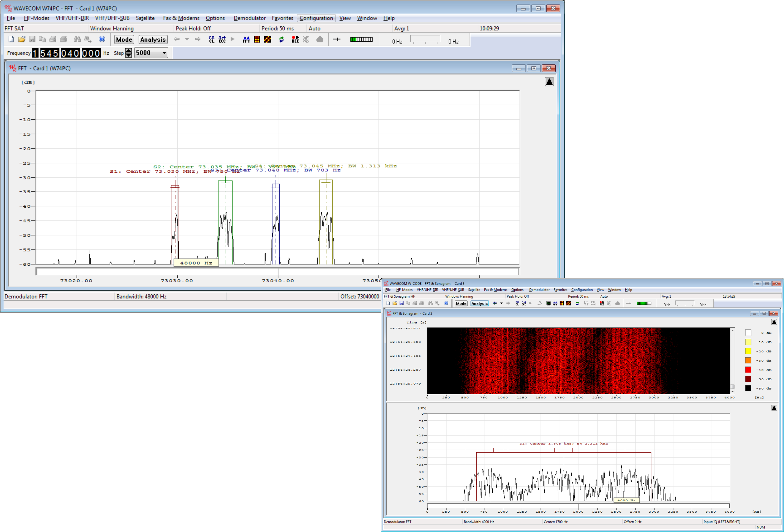Open Fax & Modems menu in W74PC window
Image resolution: width=784 pixels, height=532 pixels.
pyautogui.click(x=181, y=18)
